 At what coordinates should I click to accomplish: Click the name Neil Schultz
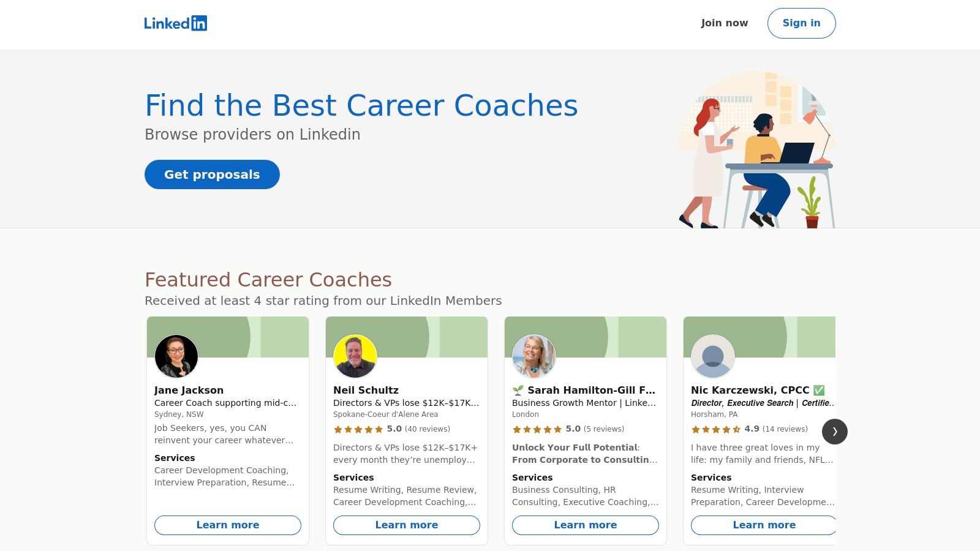point(366,390)
